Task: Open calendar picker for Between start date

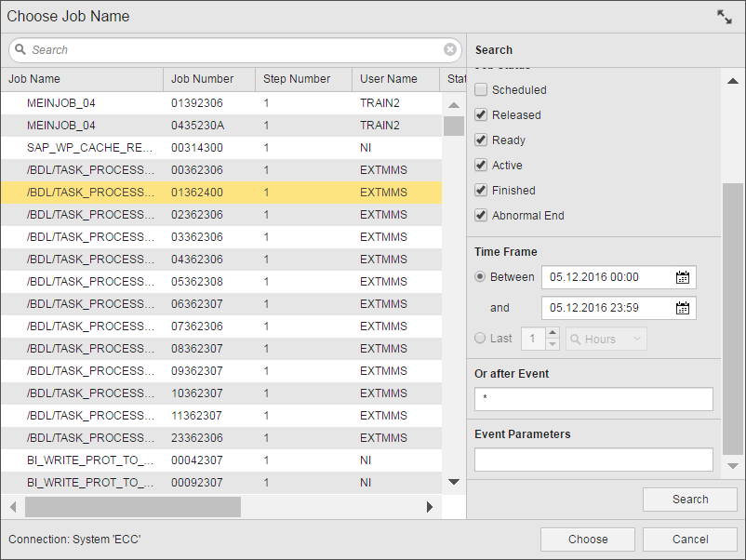Action: (683, 277)
